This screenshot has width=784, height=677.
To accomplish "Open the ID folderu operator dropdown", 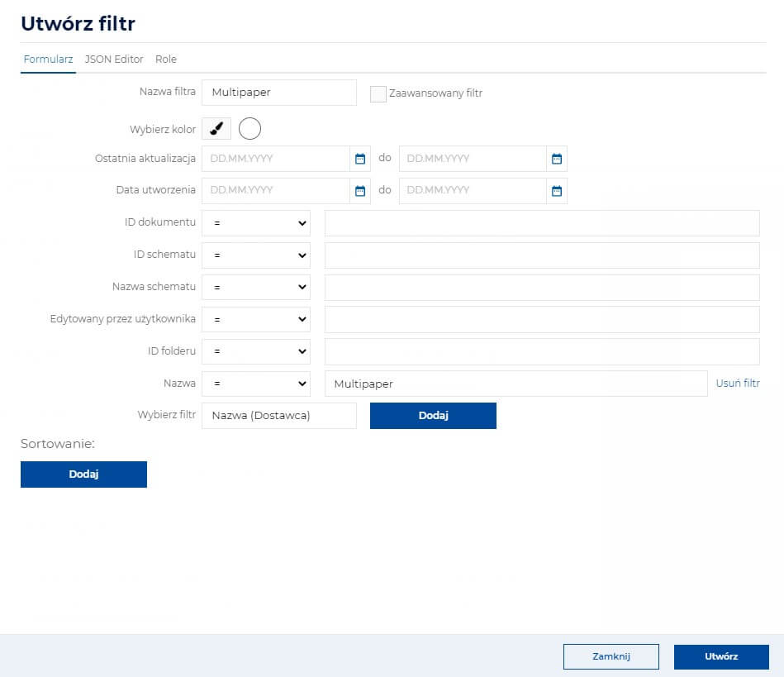I will 256,351.
